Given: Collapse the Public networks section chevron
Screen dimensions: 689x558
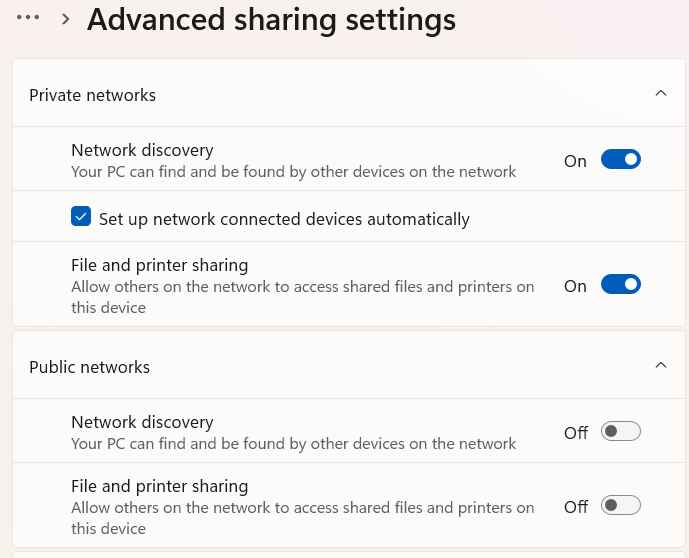Looking at the screenshot, I should click(x=660, y=366).
